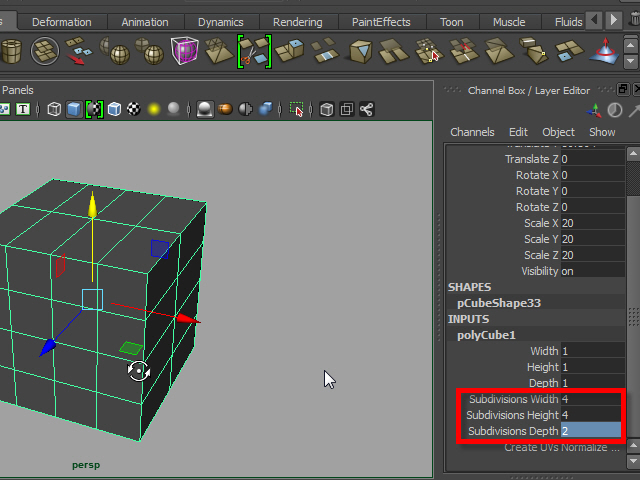Click the Translate Z value field
The image size is (640, 480).
point(593,159)
